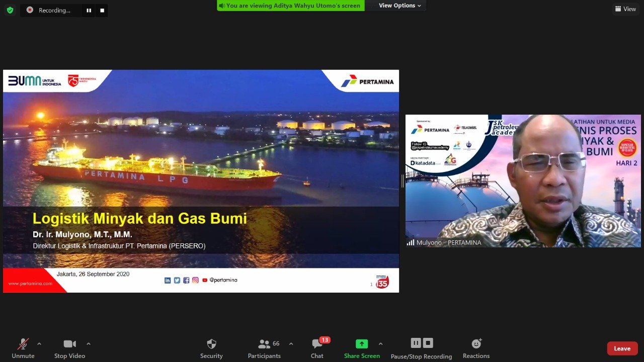Open the Security shield options
The height and width of the screenshot is (362, 644).
pyautogui.click(x=211, y=348)
